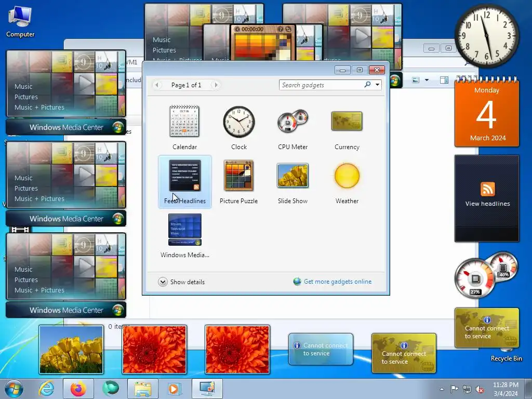Click the Picture Puzzle solve icon
Viewport: 532px width, 399px height.
[288, 29]
